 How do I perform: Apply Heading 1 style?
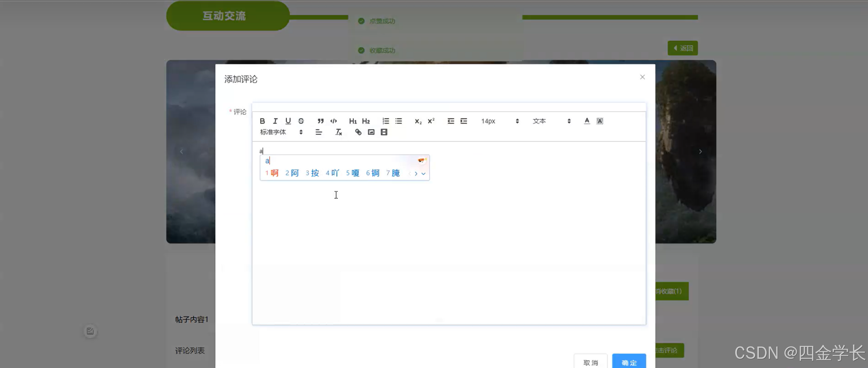coord(353,121)
